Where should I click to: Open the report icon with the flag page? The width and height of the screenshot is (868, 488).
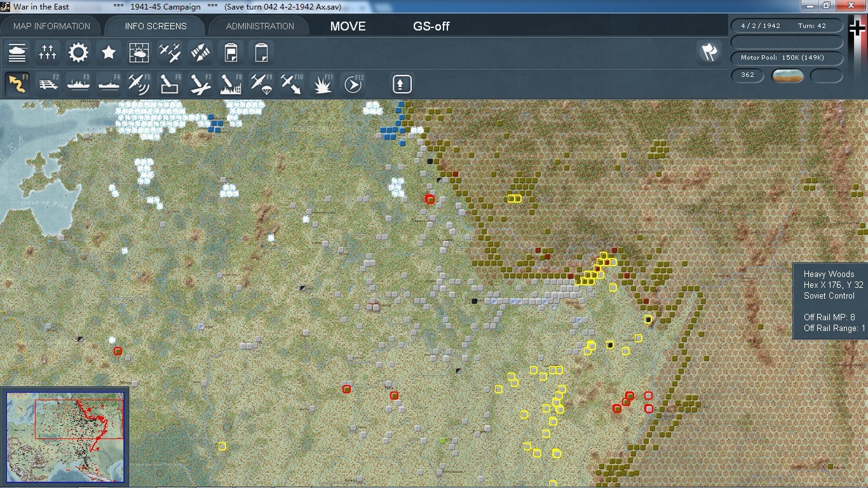coord(231,53)
